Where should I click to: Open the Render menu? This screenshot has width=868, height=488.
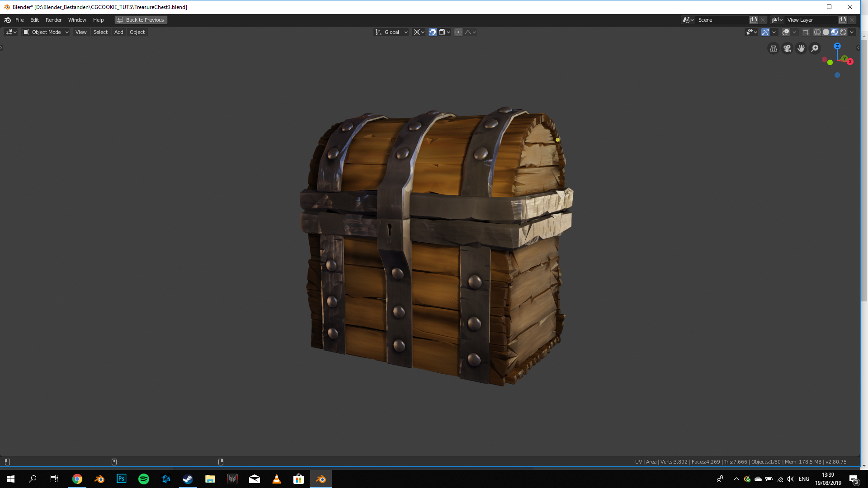(53, 20)
